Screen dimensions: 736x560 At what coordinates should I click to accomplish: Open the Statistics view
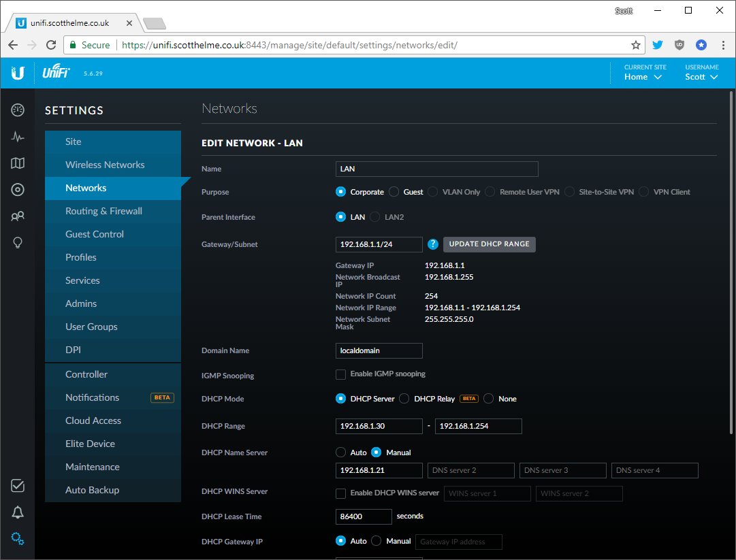[17, 136]
